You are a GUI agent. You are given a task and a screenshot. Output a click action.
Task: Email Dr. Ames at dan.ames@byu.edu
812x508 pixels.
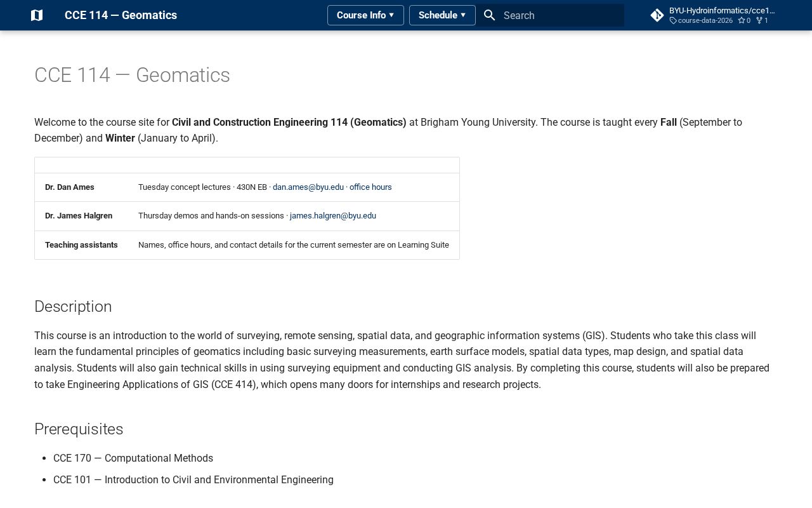(308, 187)
